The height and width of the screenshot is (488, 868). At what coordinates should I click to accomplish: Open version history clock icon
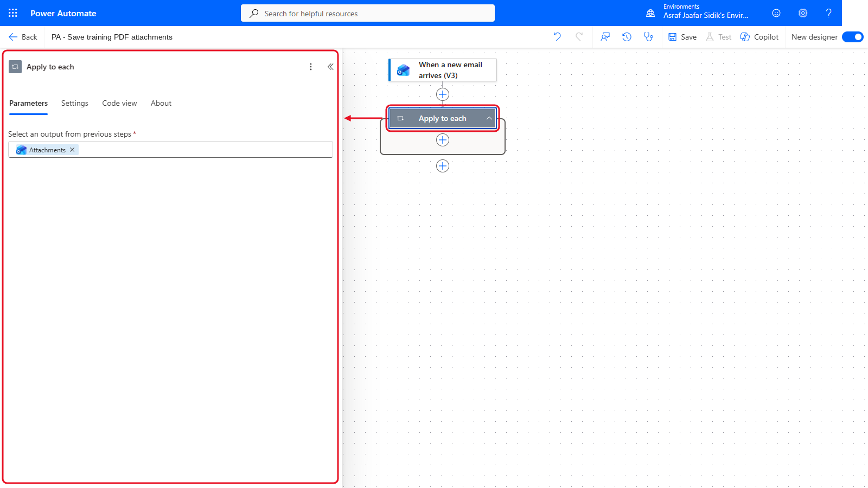627,37
